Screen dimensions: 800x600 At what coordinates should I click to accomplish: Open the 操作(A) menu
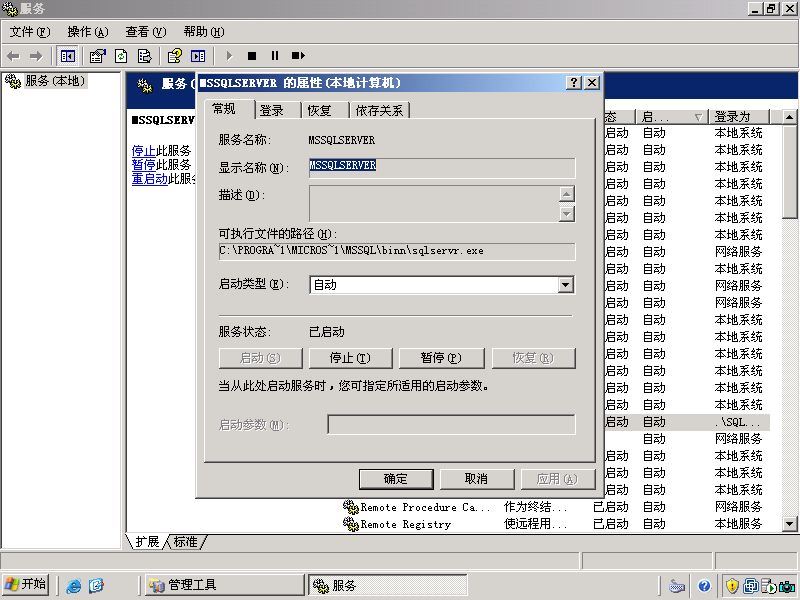88,32
